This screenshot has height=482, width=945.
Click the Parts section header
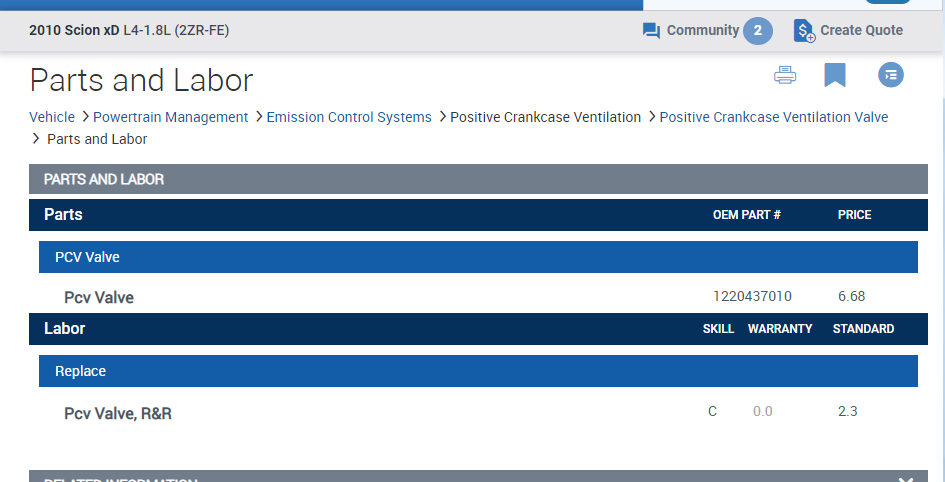(63, 215)
